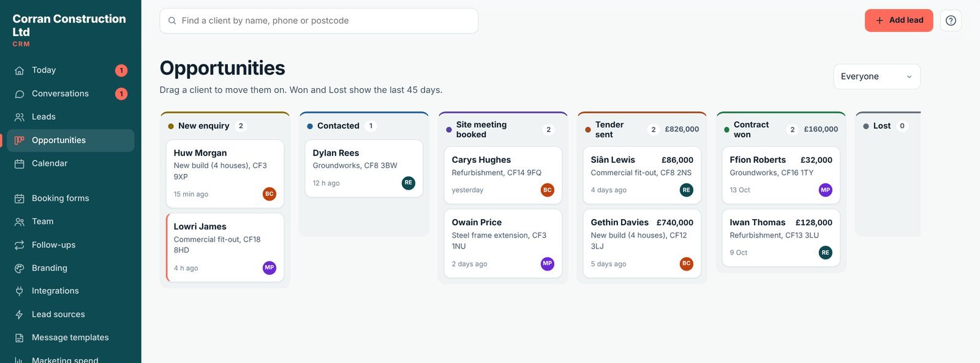Click the BC avatar on Huw Morgan card
This screenshot has height=363, width=980.
(269, 194)
